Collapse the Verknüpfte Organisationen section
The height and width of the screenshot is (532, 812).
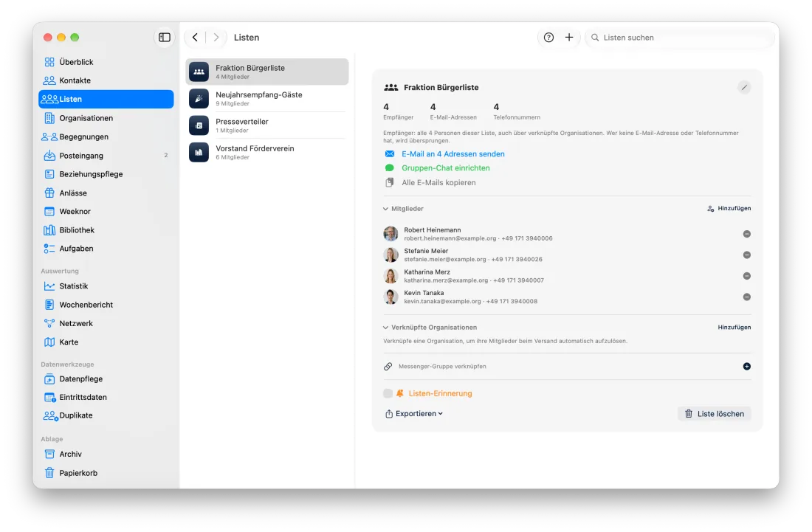point(385,328)
